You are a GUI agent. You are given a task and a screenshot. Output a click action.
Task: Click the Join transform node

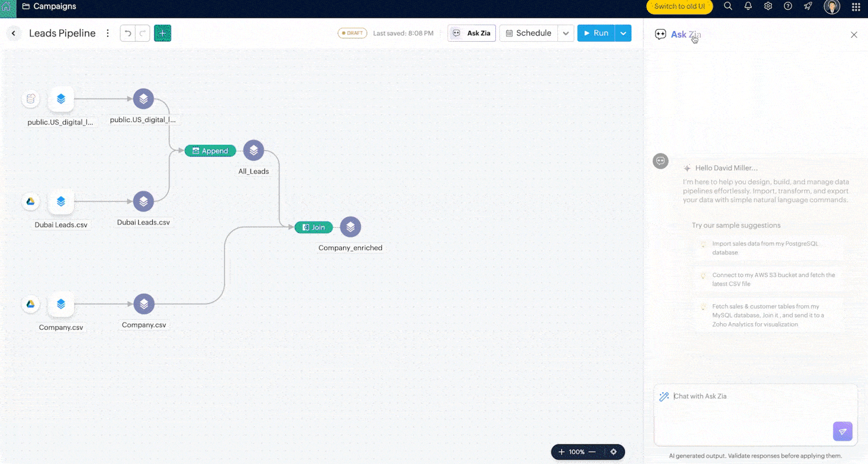coord(314,227)
